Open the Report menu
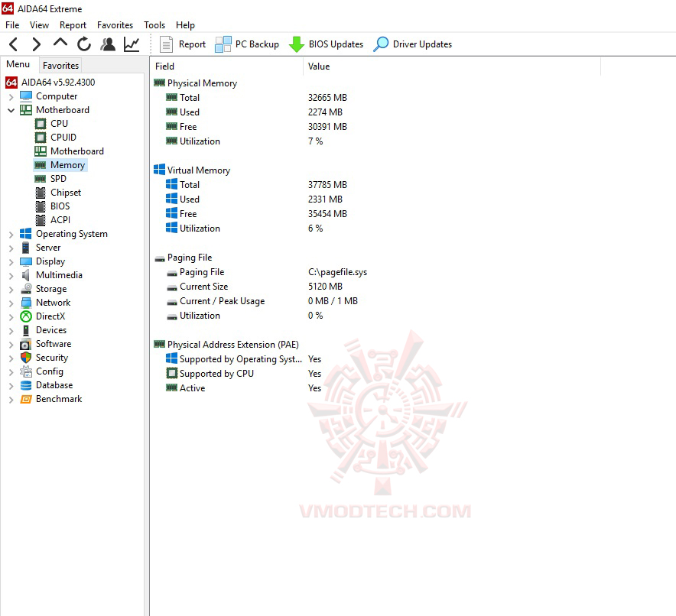 (x=73, y=25)
